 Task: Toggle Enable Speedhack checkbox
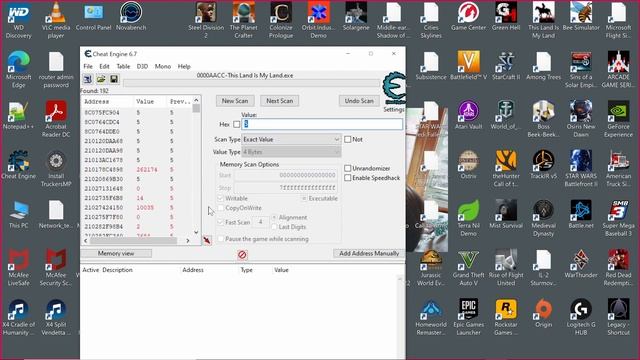348,178
